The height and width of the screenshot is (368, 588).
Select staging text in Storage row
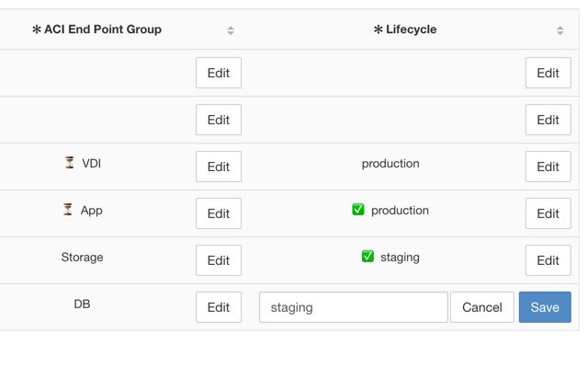401,258
